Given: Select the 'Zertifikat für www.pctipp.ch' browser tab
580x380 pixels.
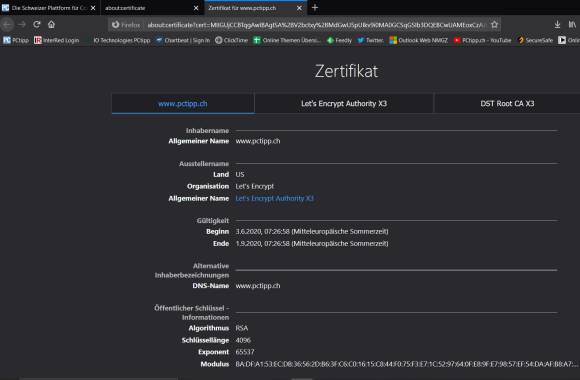Looking at the screenshot, I should coord(255,8).
